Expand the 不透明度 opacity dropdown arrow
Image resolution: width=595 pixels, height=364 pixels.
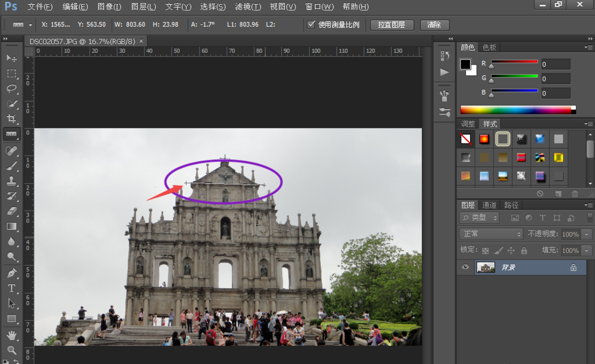[x=587, y=235]
